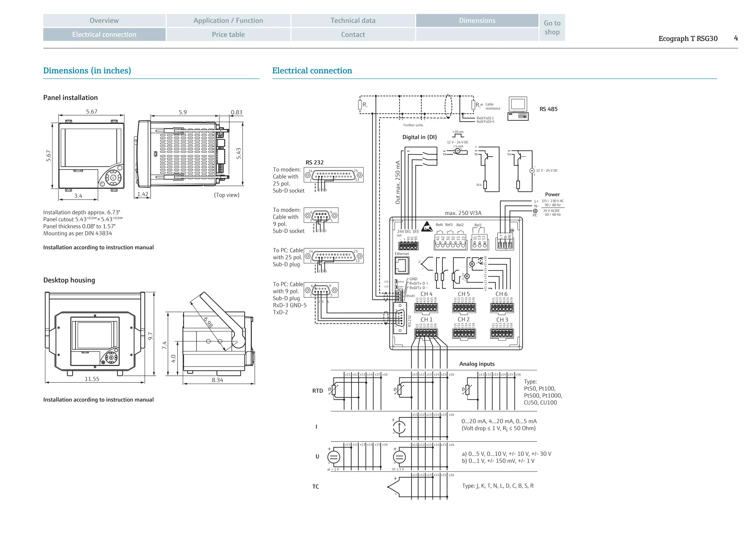Click the current source symbol in row I
This screenshot has height=535, width=756.
click(399, 427)
